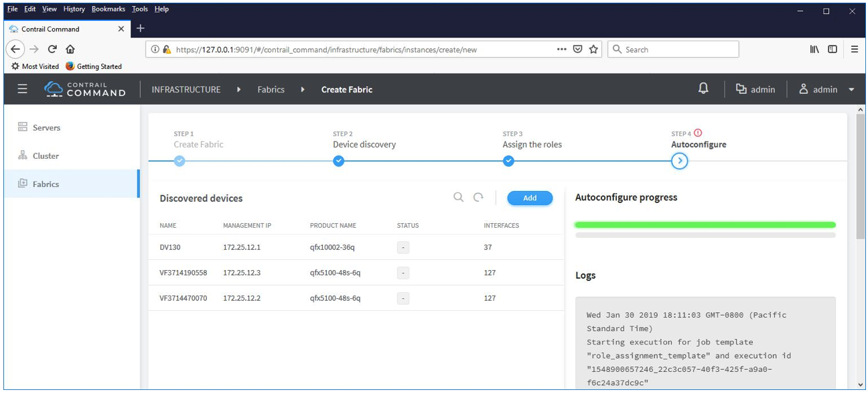Click the Add button
868x394 pixels.
click(x=530, y=198)
